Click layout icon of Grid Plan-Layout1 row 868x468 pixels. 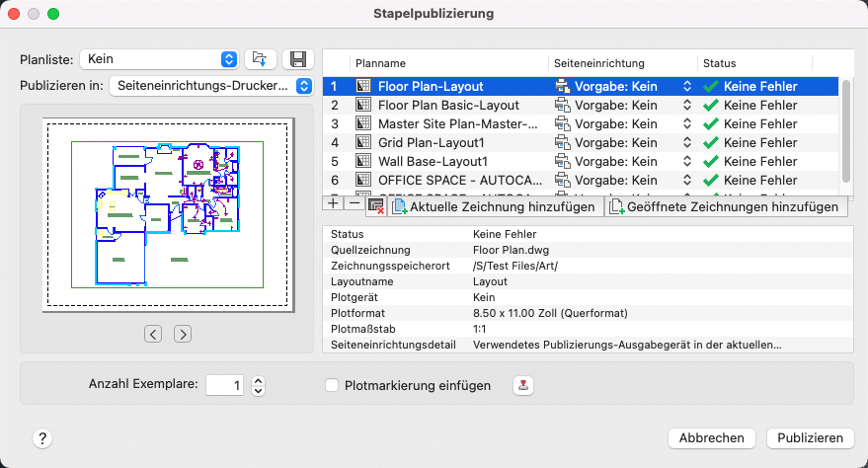363,143
